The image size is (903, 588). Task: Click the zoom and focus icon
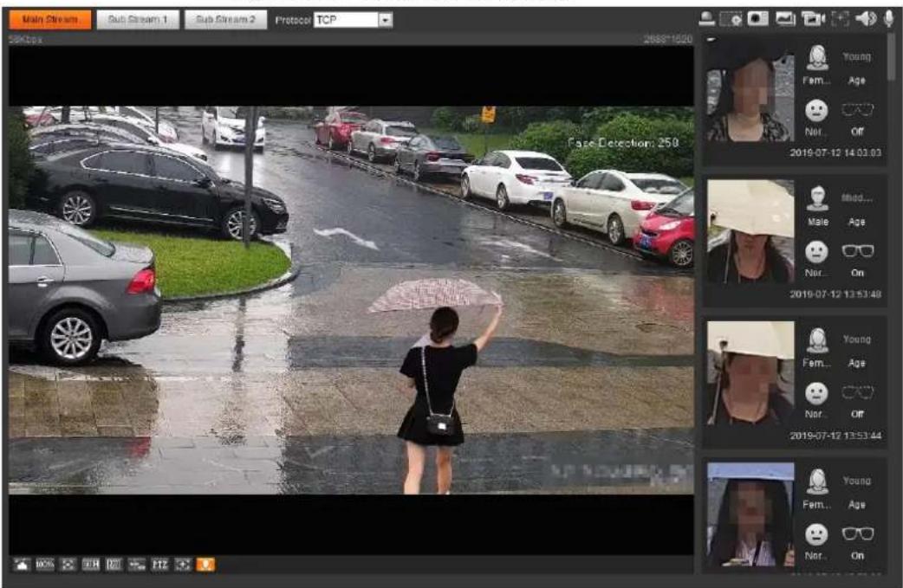point(183,565)
